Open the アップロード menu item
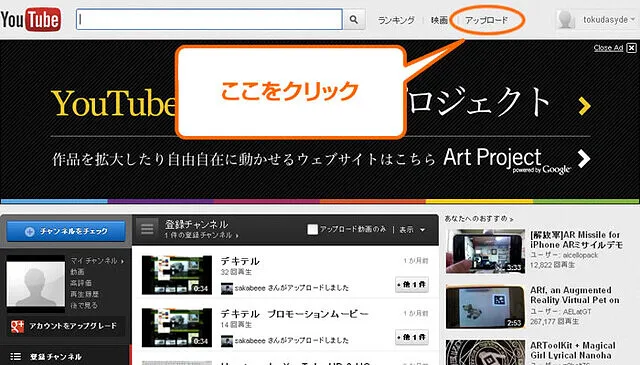Viewport: 640px width, 365px height. (487, 20)
